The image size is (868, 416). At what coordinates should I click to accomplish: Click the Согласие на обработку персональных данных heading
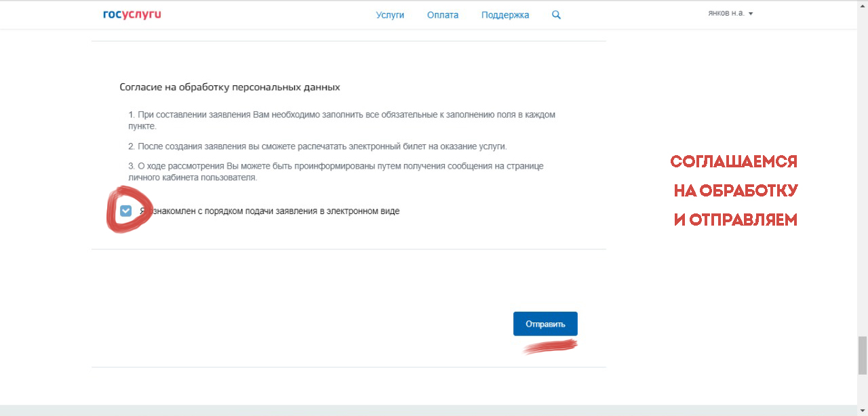(229, 87)
